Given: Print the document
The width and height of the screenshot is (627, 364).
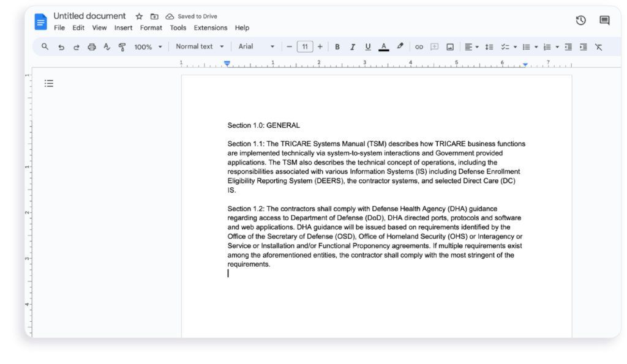Looking at the screenshot, I should point(92,47).
